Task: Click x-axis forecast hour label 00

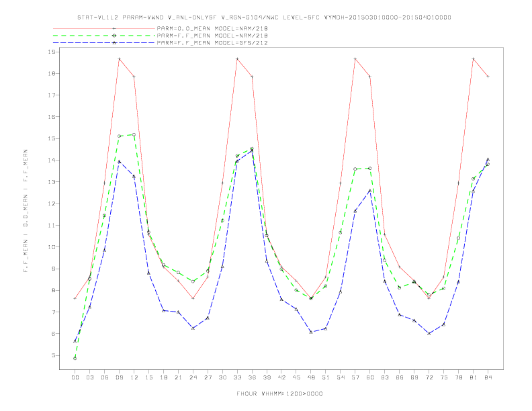Action: click(x=75, y=377)
